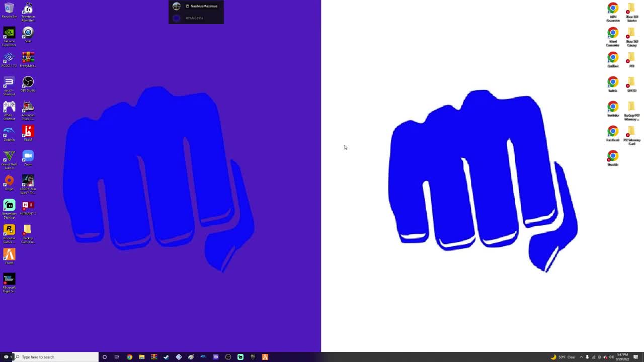Launch the LEGO Star Wars icon

(x=28, y=185)
